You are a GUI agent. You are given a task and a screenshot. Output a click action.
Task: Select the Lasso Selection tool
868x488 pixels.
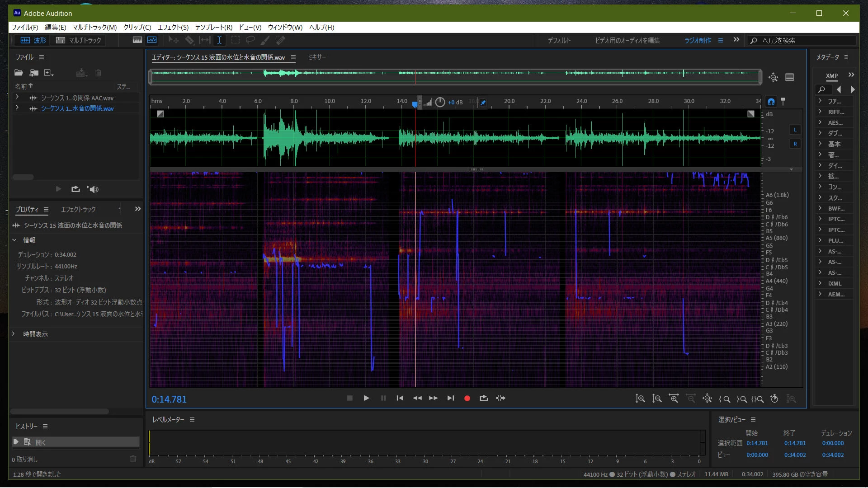click(x=250, y=40)
